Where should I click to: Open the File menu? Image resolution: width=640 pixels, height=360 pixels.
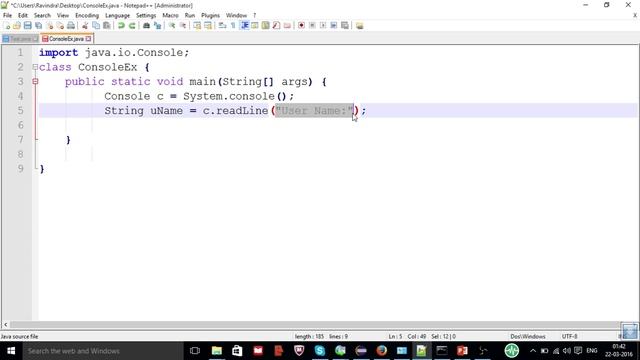(7, 16)
